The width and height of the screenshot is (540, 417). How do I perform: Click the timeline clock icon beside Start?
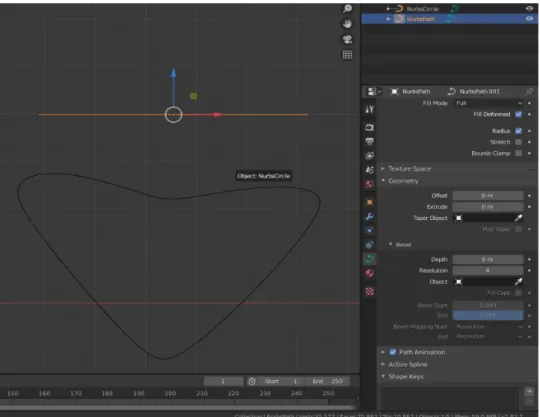pyautogui.click(x=252, y=381)
